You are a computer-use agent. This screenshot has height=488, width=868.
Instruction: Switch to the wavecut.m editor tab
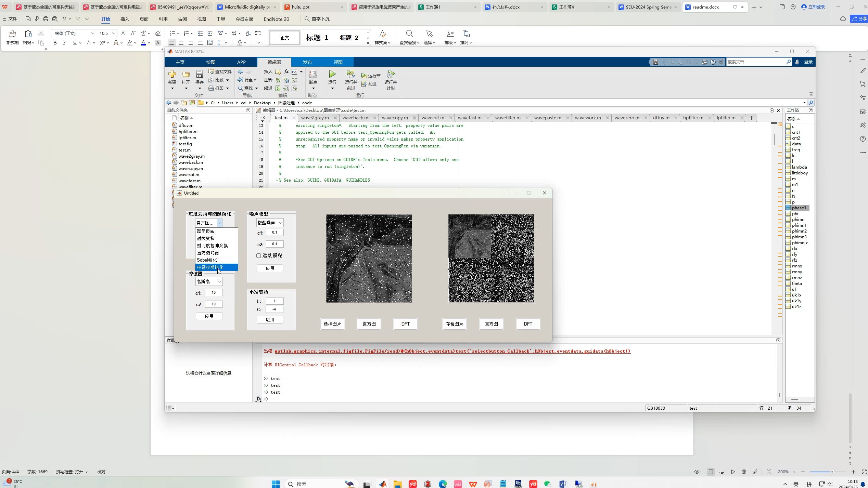click(x=433, y=118)
